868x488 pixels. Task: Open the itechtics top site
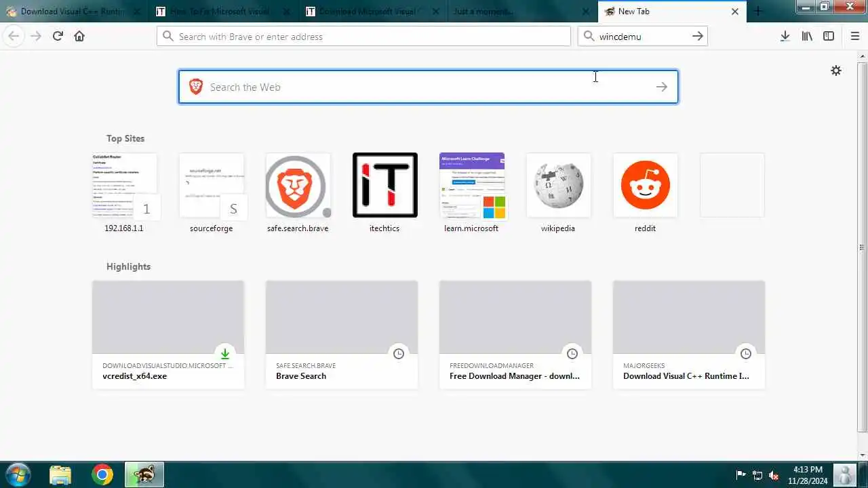tap(384, 192)
